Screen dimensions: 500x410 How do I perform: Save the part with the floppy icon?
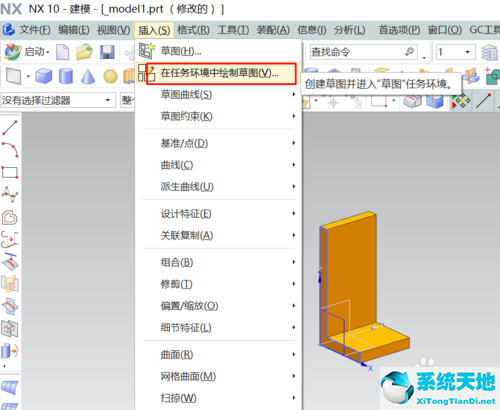(107, 52)
